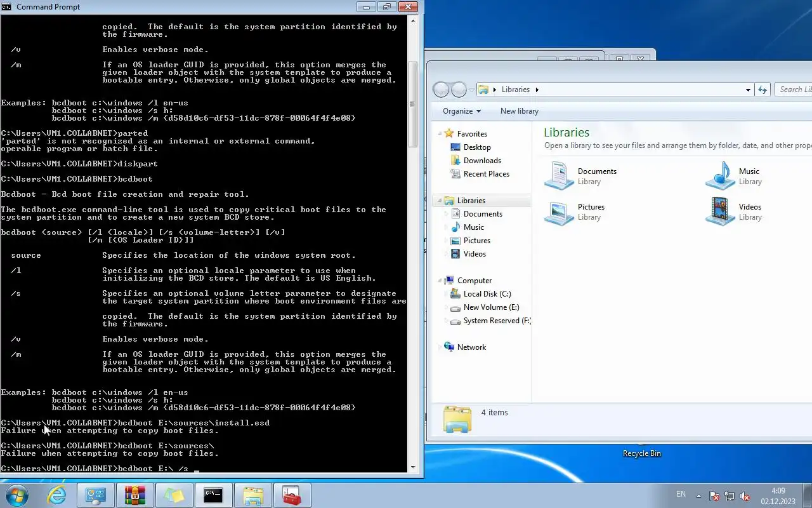Viewport: 812px width, 508px height.
Task: Select Videos in the navigation tree
Action: tap(475, 254)
